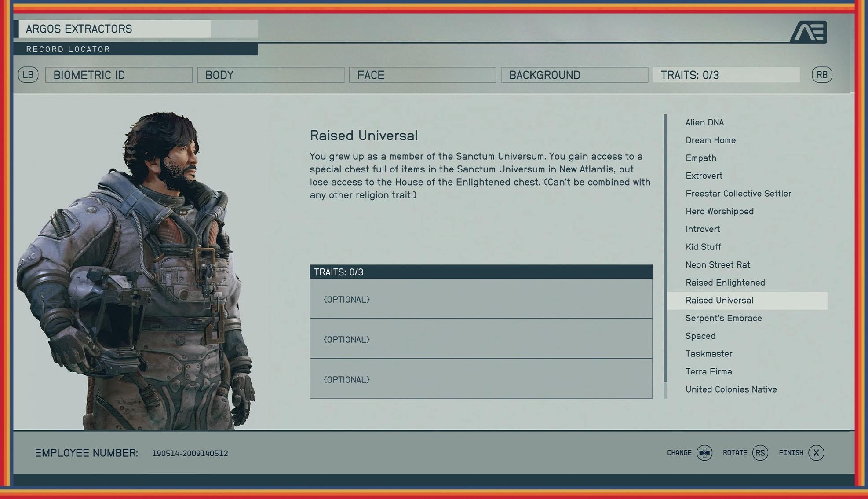The image size is (868, 499).
Task: Choose Freestar Collective Settler trait
Action: click(x=738, y=194)
